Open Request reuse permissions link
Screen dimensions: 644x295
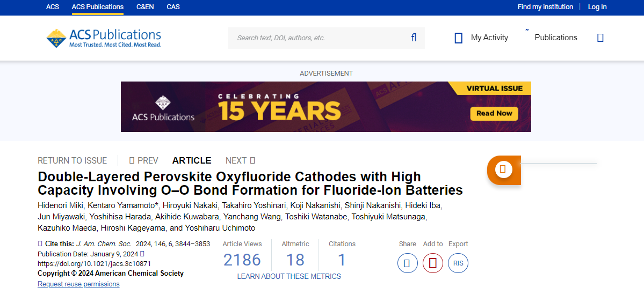(78, 284)
